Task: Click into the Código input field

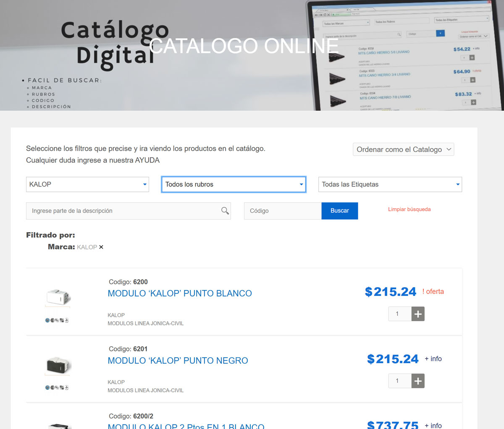Action: [x=282, y=211]
